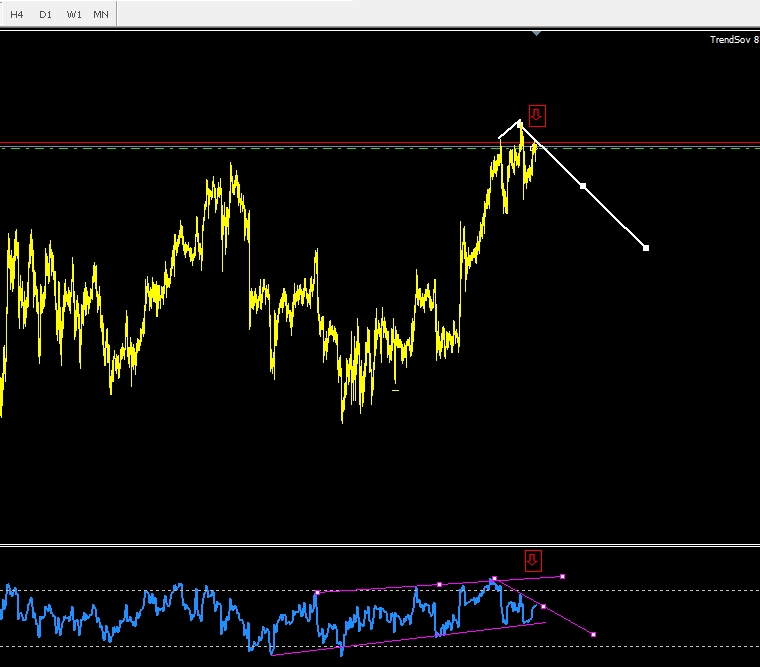Screen dimensions: 760x667
Task: Select the MN monthly timeframe
Action: pos(101,15)
